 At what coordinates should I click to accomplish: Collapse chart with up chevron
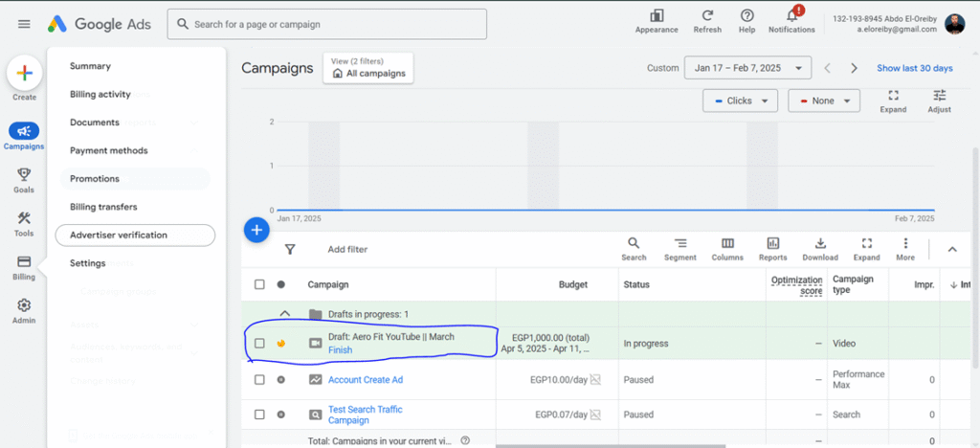tap(952, 249)
